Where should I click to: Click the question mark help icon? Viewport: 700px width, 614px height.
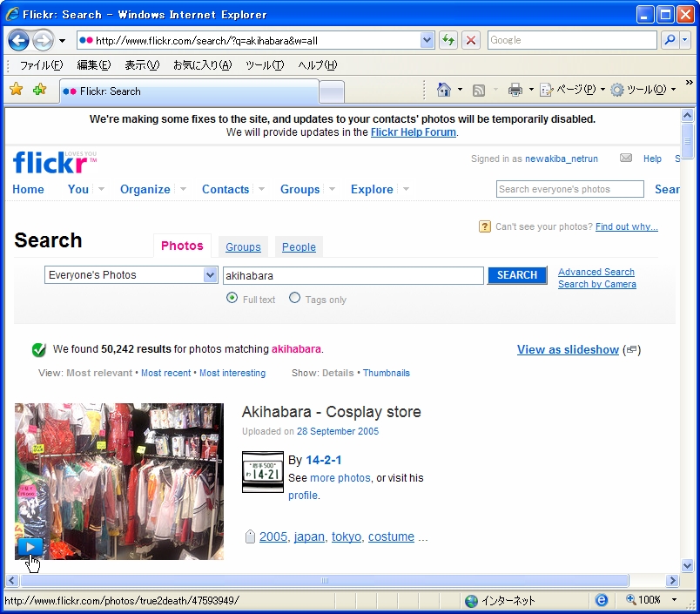(x=484, y=226)
